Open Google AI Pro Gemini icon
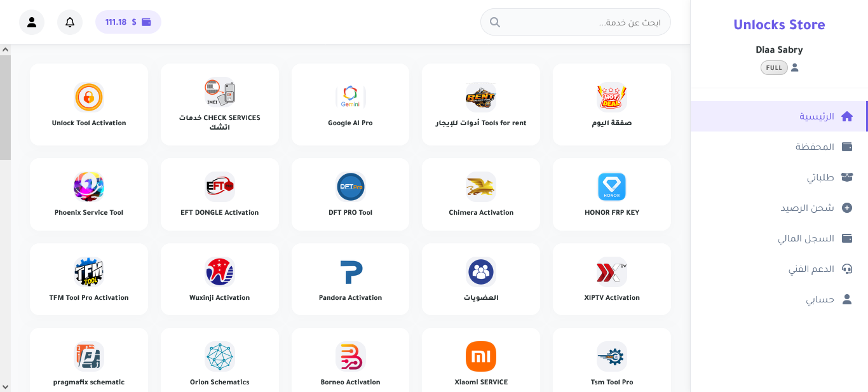 [351, 97]
